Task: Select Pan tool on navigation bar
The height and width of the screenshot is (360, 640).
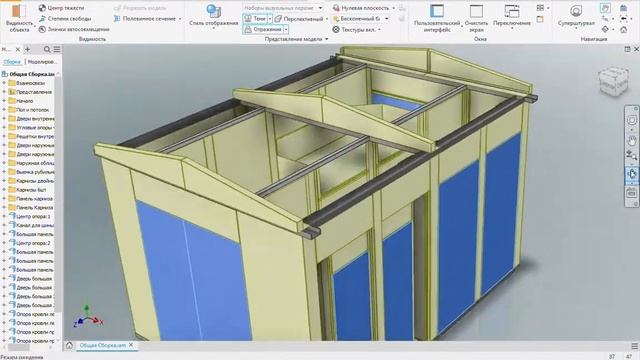Action: pos(631,141)
